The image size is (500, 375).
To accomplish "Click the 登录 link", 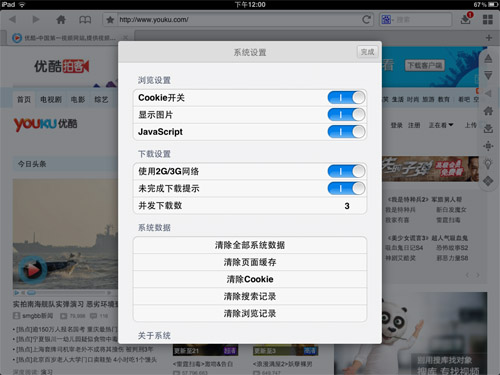I will click(396, 125).
